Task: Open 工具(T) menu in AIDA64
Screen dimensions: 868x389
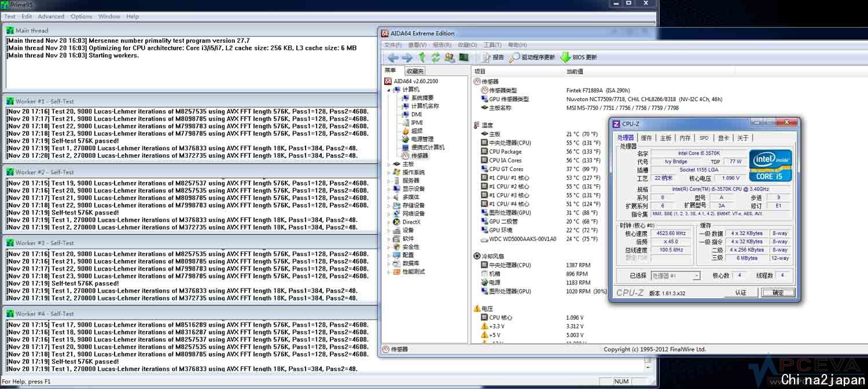Action: pyautogui.click(x=492, y=45)
